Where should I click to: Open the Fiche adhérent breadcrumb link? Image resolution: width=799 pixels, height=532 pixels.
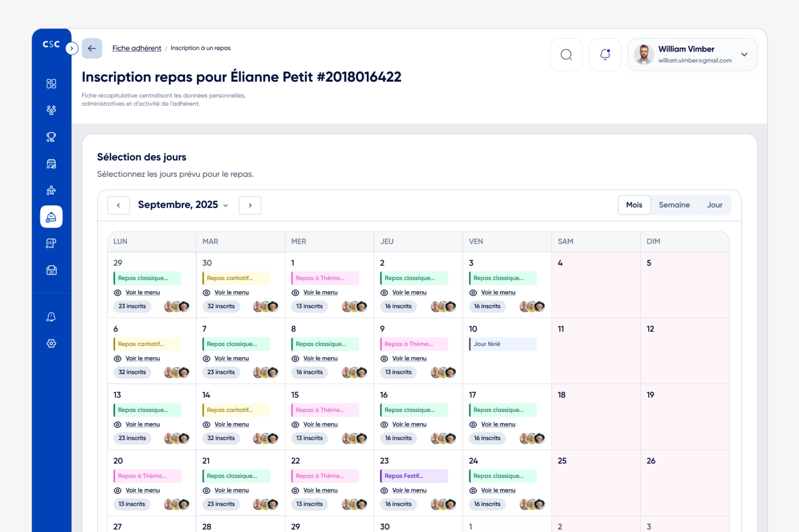click(x=137, y=48)
